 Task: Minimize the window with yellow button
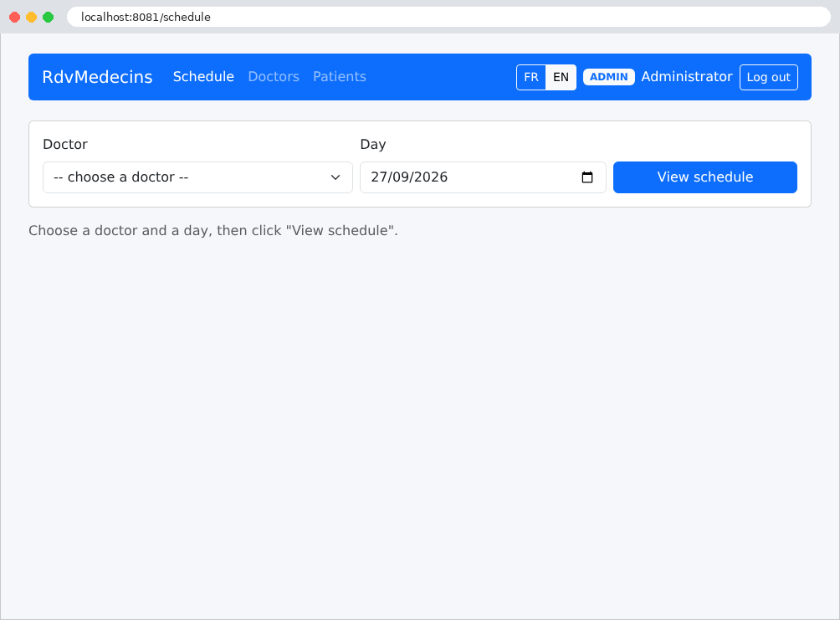coord(32,17)
